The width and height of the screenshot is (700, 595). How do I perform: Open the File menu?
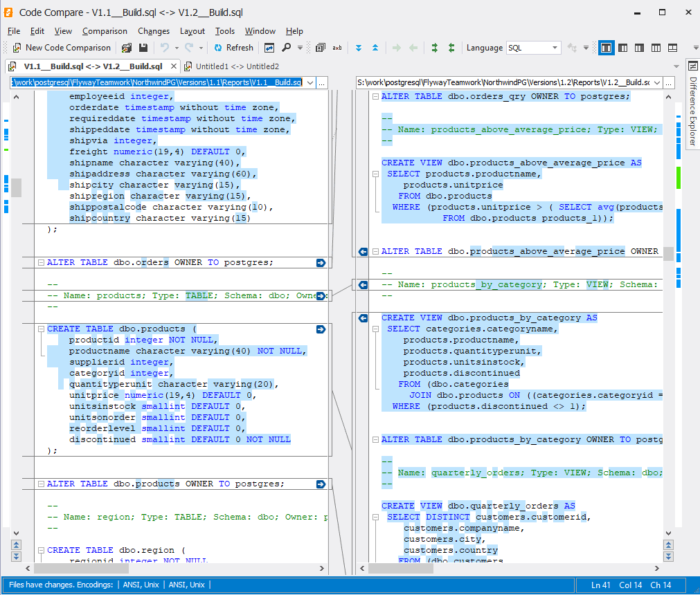pyautogui.click(x=14, y=31)
